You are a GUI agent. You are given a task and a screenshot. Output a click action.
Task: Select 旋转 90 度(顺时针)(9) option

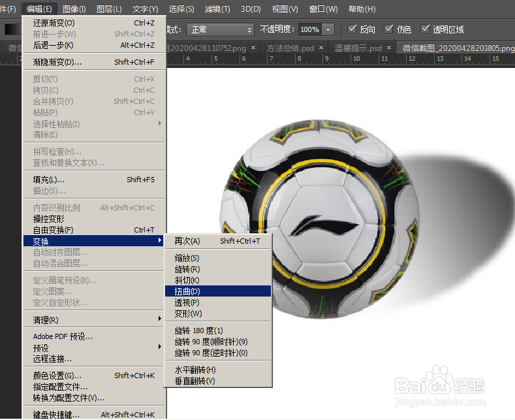[x=218, y=342]
